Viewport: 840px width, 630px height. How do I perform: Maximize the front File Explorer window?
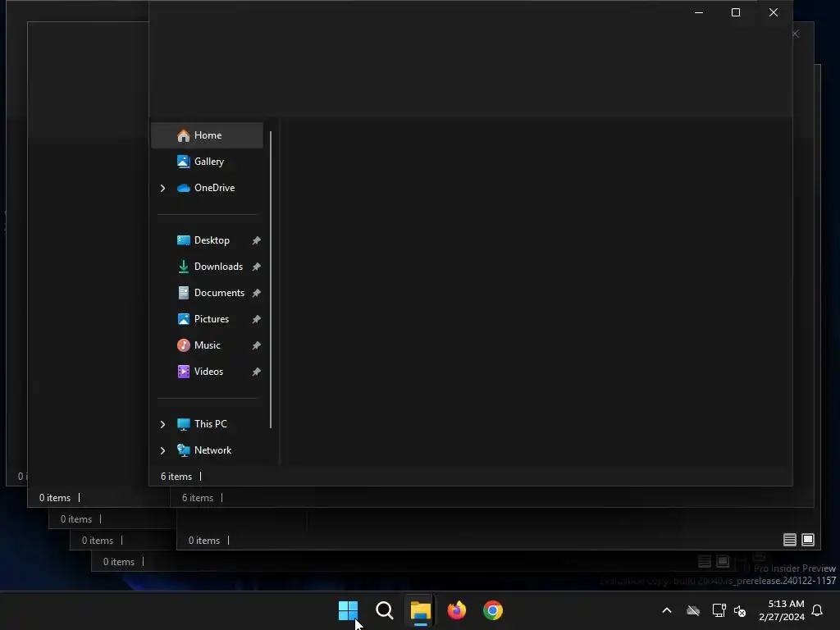point(736,12)
